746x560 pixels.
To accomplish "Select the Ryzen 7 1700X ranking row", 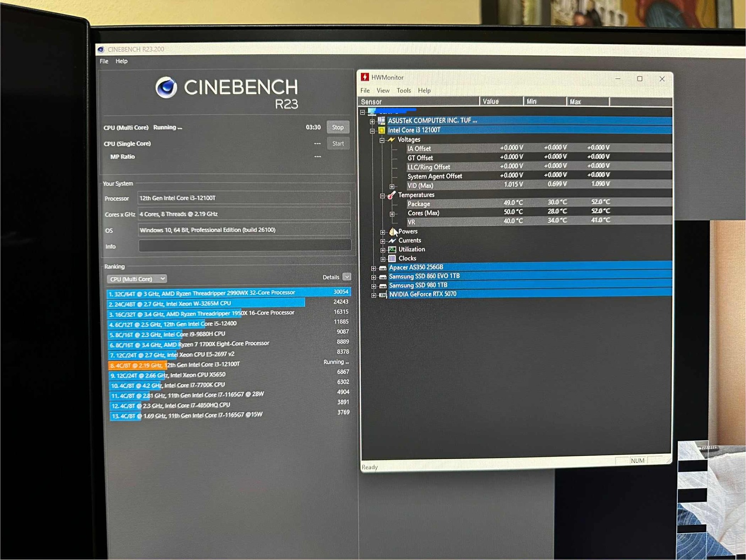I will point(229,344).
